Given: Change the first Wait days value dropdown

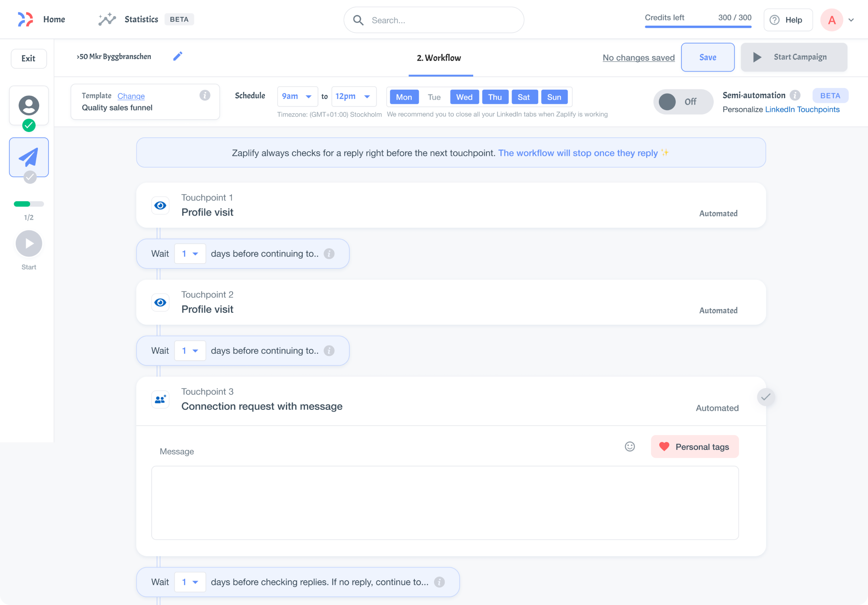Looking at the screenshot, I should coord(190,253).
